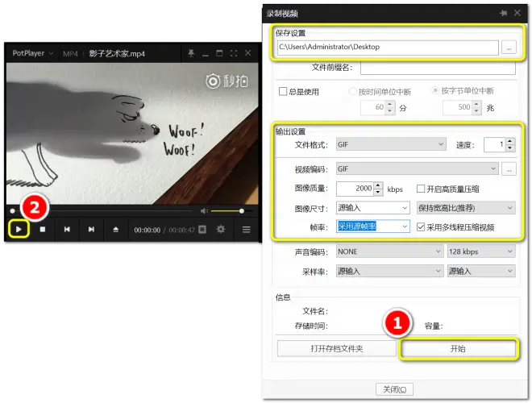532x403 pixels.
Task: Decrease the 500 MB spinner
Action: (x=476, y=111)
